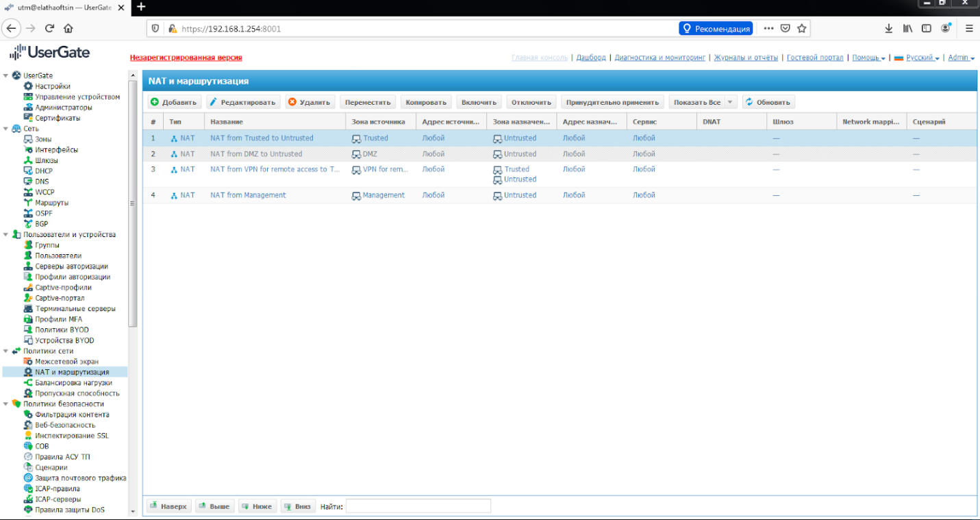This screenshot has width=980, height=520.
Task: Select the Пропускная способность tree item
Action: (x=77, y=393)
